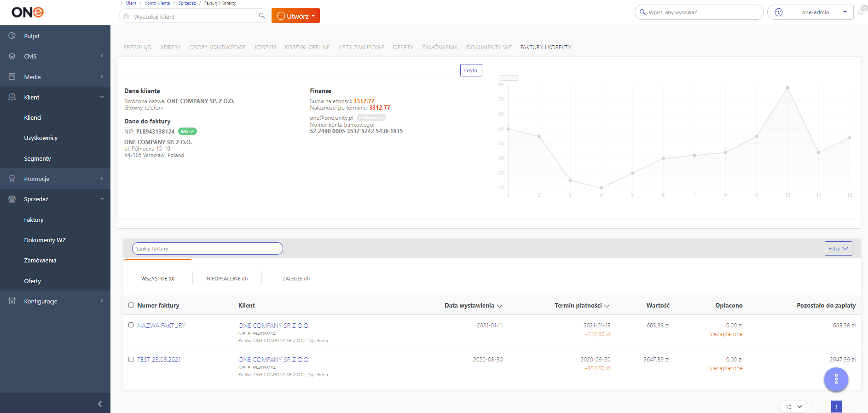The image size is (868, 413).
Task: Click the e-faktura badge
Action: [371, 118]
